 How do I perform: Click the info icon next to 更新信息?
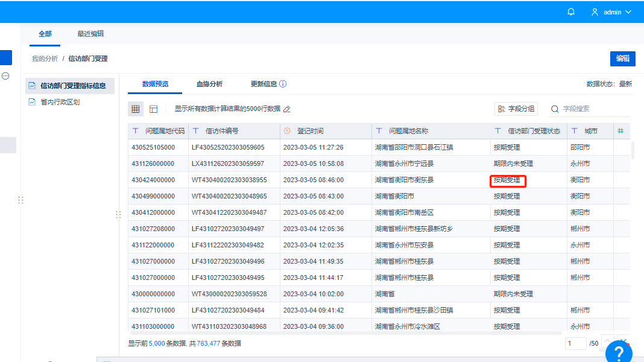[x=283, y=84]
